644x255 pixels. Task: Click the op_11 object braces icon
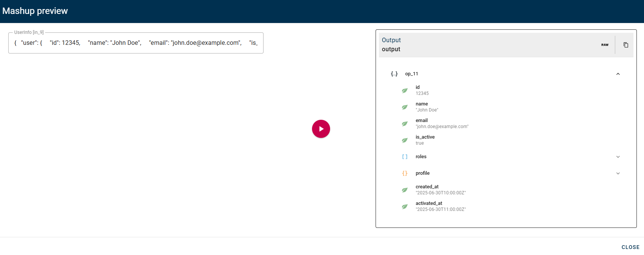pyautogui.click(x=394, y=74)
